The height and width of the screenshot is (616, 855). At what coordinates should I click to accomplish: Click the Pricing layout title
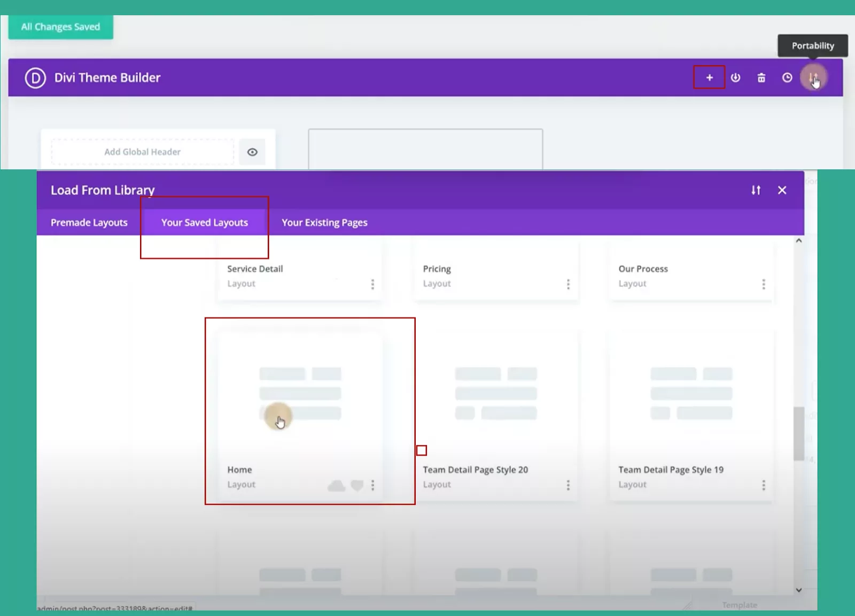[437, 269]
